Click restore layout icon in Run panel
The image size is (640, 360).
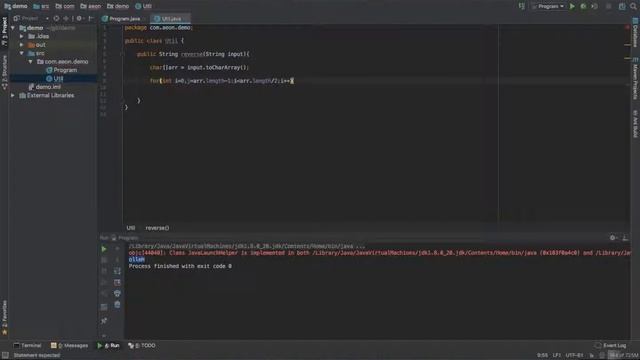click(x=104, y=307)
